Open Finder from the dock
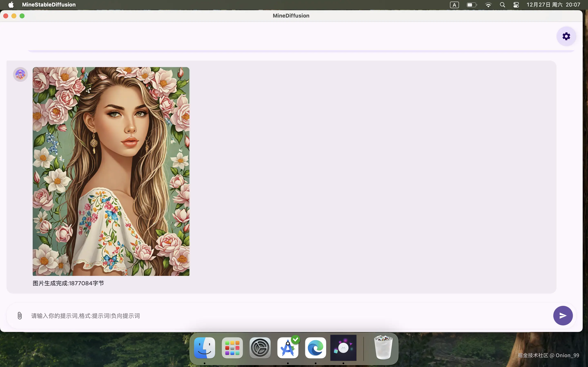The height and width of the screenshot is (367, 588). [x=204, y=348]
